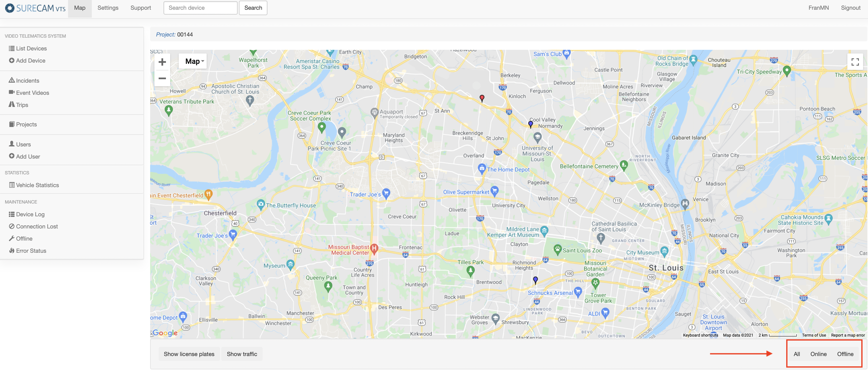Select the Offline devices filter button
Image resolution: width=868 pixels, height=370 pixels.
tap(845, 354)
